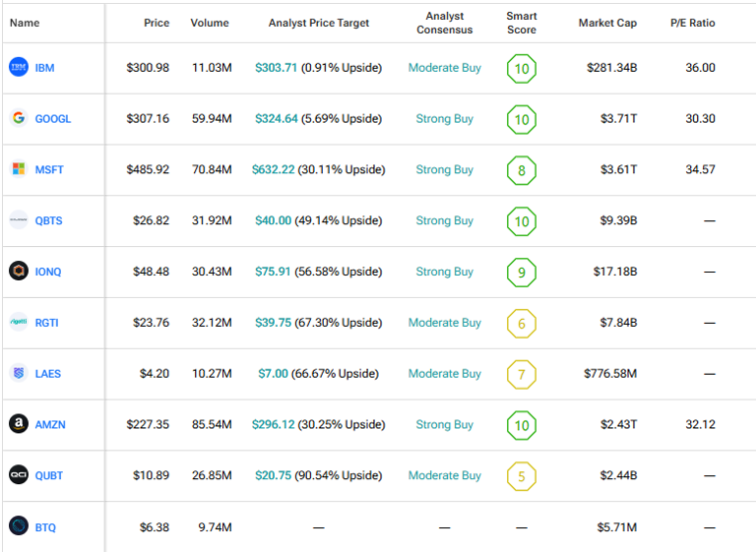Open the GOOGL ticker link
The image size is (756, 552).
[x=53, y=119]
